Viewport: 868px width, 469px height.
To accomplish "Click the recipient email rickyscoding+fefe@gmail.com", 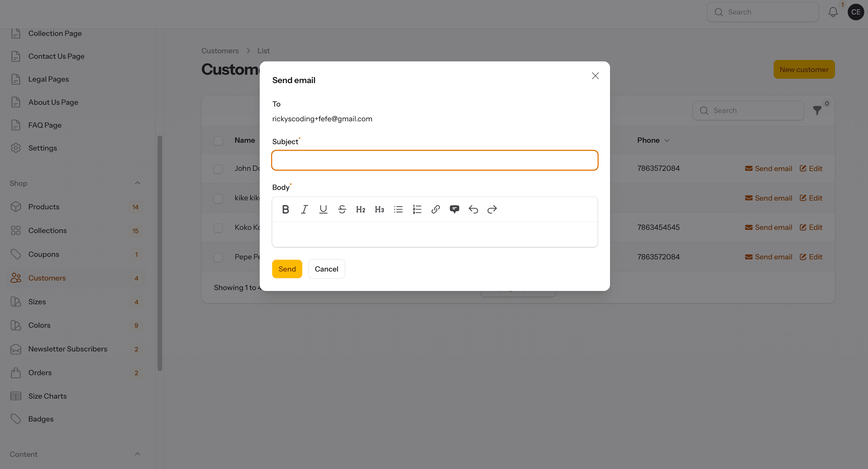I will click(x=322, y=119).
